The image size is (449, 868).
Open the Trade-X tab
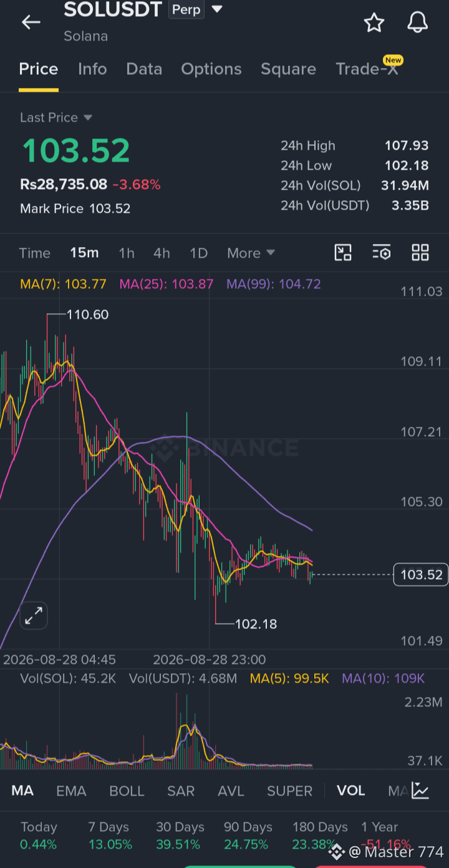tap(367, 69)
